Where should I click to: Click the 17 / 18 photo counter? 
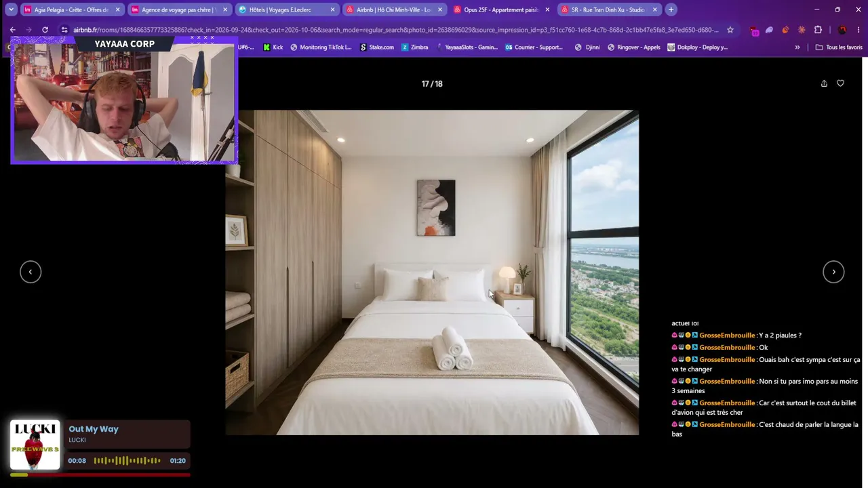432,84
